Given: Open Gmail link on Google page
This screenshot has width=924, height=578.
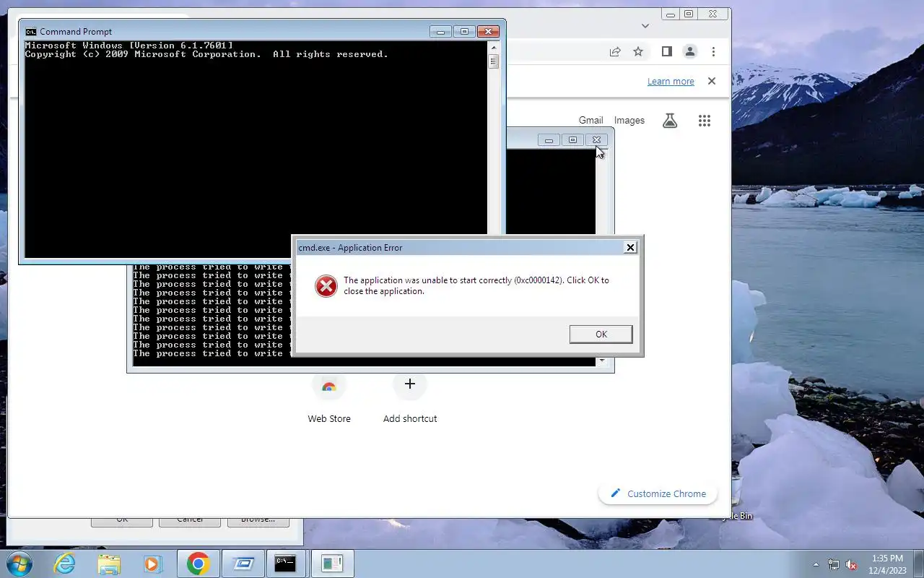Looking at the screenshot, I should [590, 121].
